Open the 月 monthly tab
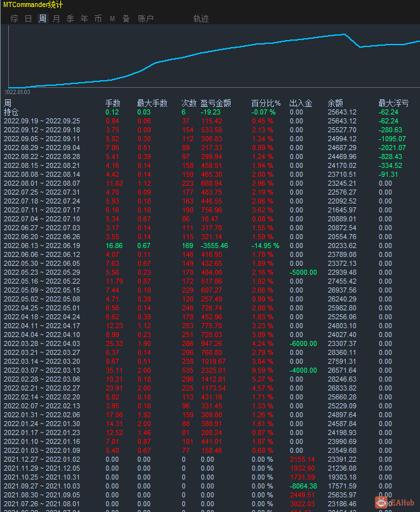This screenshot has height=512, width=420. pos(57,18)
